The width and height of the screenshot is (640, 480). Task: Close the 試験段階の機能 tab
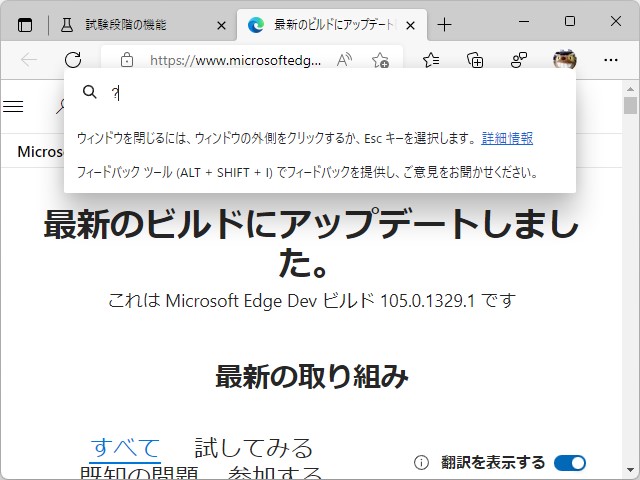tap(221, 26)
